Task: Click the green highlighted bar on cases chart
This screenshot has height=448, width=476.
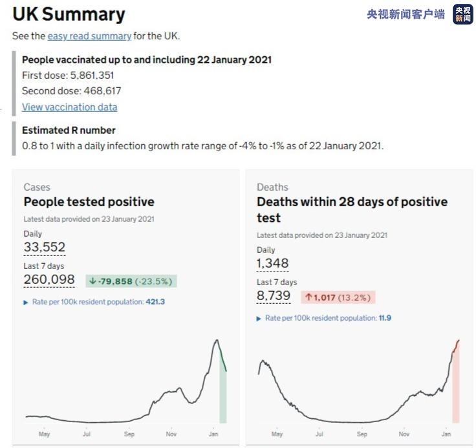Action: [x=222, y=394]
